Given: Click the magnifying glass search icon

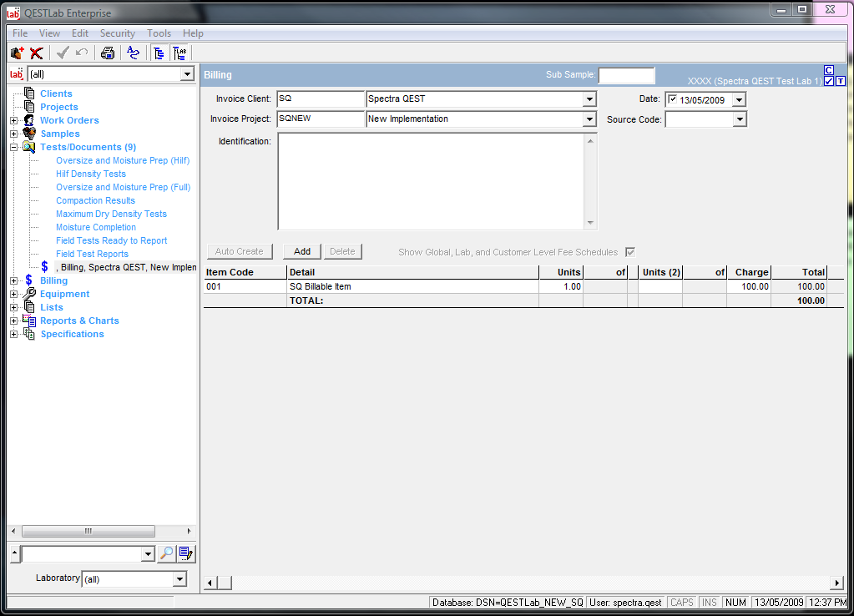Looking at the screenshot, I should click(x=167, y=553).
